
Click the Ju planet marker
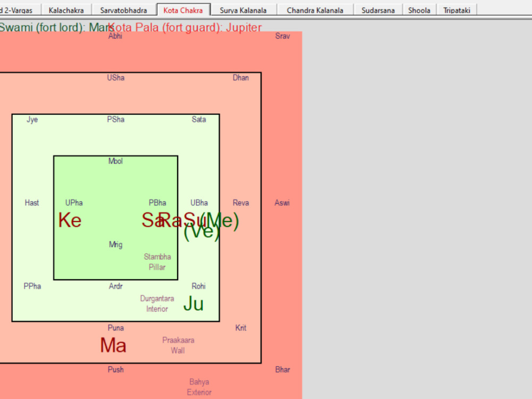click(x=194, y=304)
